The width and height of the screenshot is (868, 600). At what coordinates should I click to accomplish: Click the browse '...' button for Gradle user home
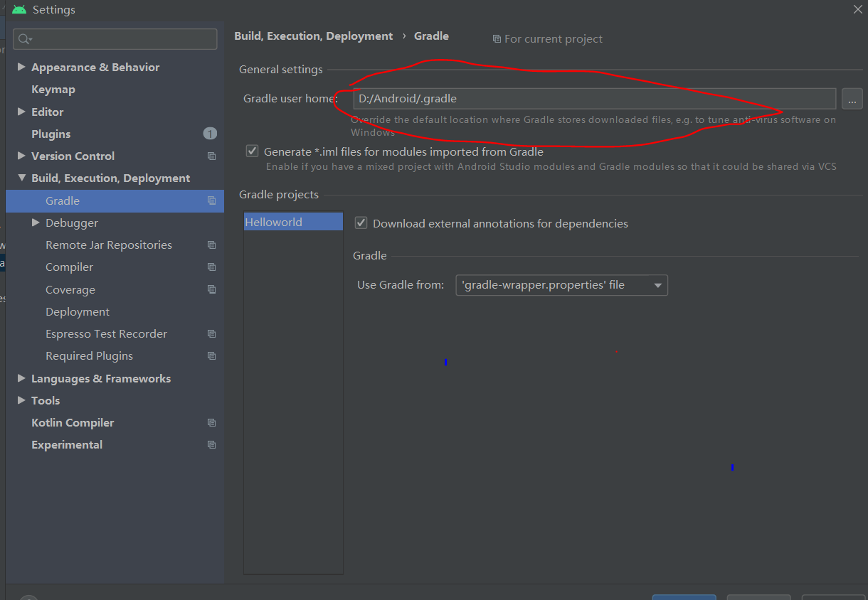852,99
